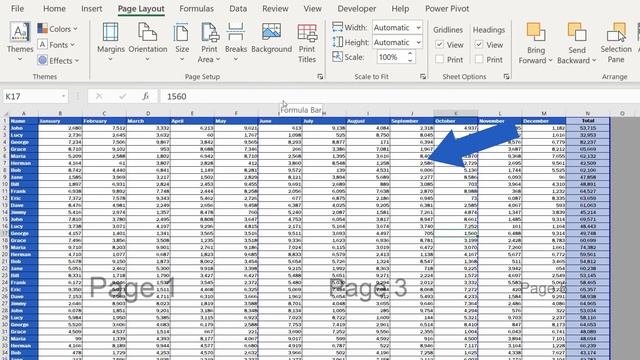640x360 pixels.
Task: Toggle Headings Print checkbox
Action: [479, 60]
